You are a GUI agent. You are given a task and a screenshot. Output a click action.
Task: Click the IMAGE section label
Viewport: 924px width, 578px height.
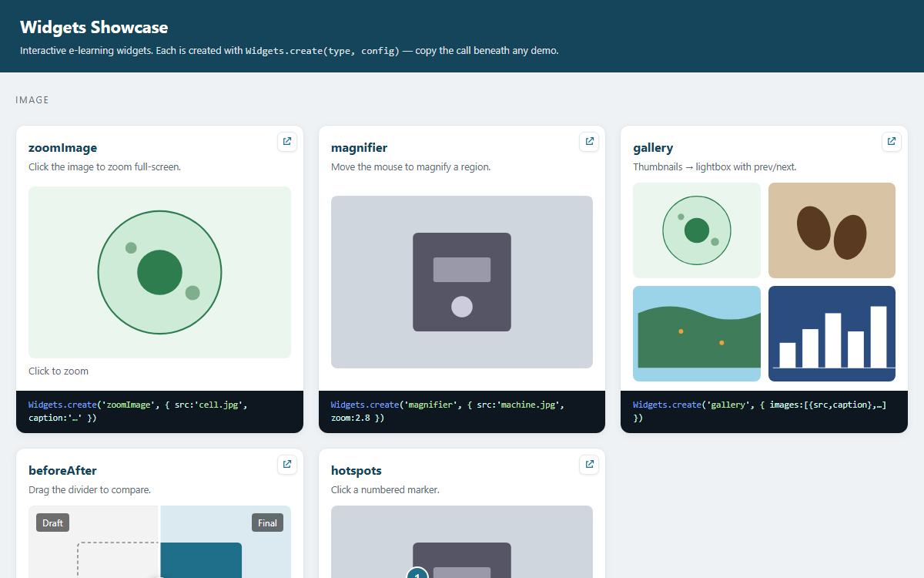click(x=32, y=100)
